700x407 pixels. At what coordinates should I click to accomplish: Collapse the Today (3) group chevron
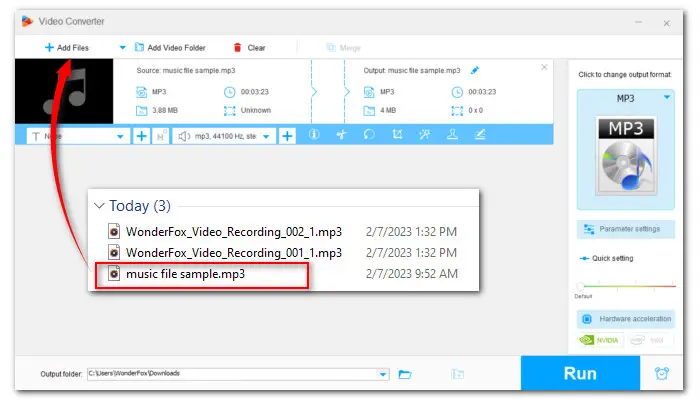99,206
